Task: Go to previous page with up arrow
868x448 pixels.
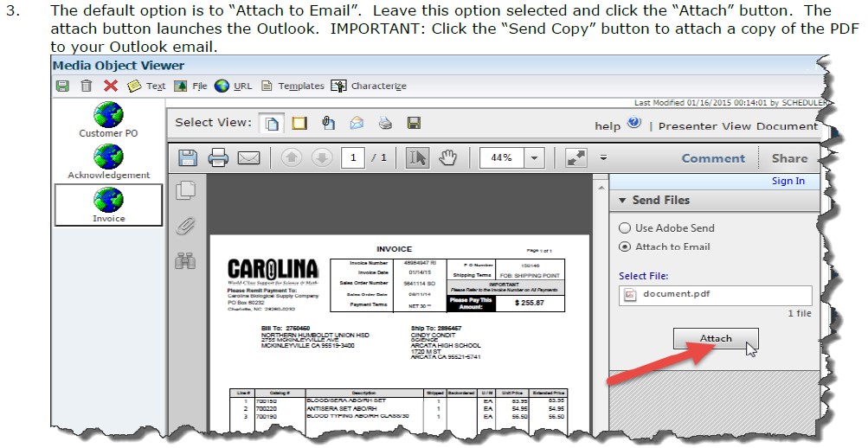Action: pos(291,158)
